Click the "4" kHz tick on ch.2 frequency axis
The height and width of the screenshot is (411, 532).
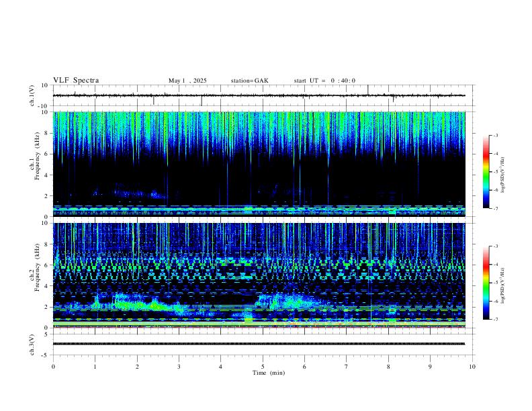click(x=46, y=286)
